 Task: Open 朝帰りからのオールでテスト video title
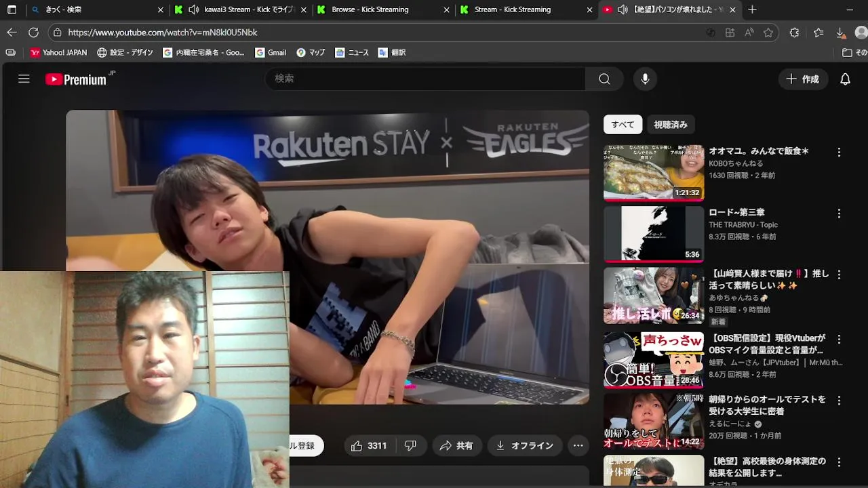click(x=767, y=405)
